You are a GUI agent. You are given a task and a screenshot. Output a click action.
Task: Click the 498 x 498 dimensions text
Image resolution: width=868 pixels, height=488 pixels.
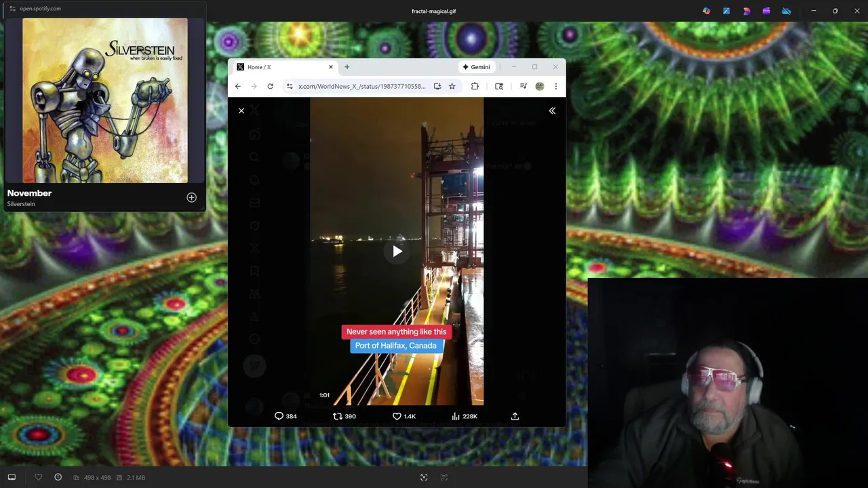pyautogui.click(x=97, y=478)
